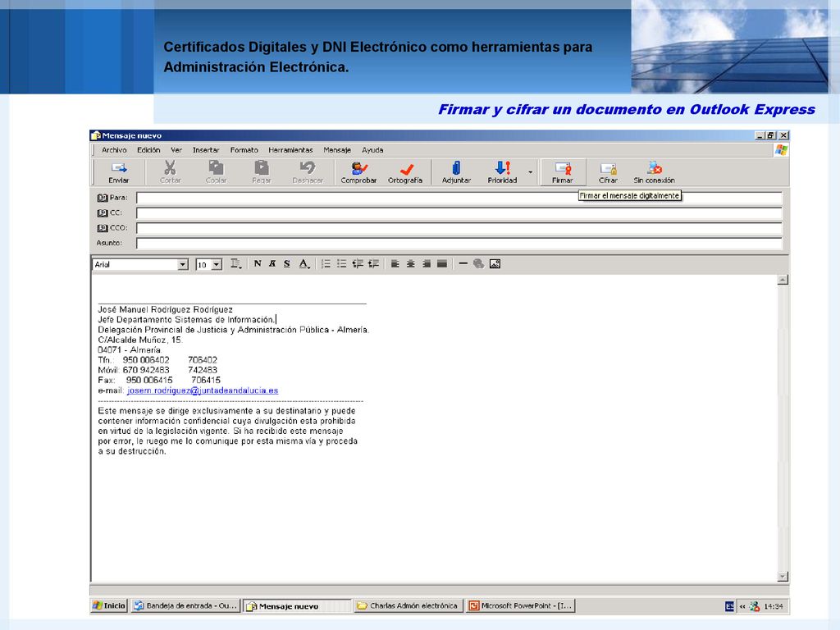Click the Enviar (send) toolbar icon
Viewport: 840px width, 630px height.
point(119,172)
